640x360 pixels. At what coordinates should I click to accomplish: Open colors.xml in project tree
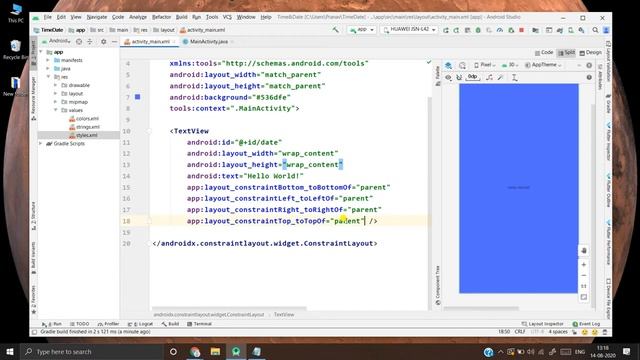click(84, 119)
